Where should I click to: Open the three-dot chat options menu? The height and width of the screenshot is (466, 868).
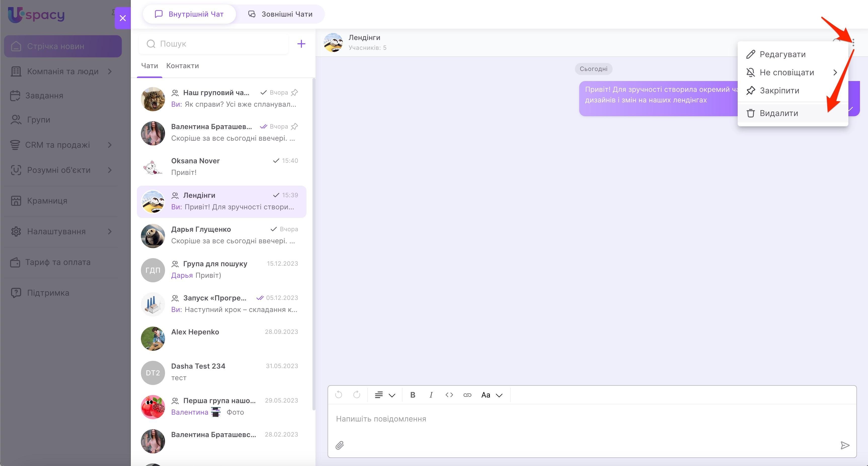853,43
